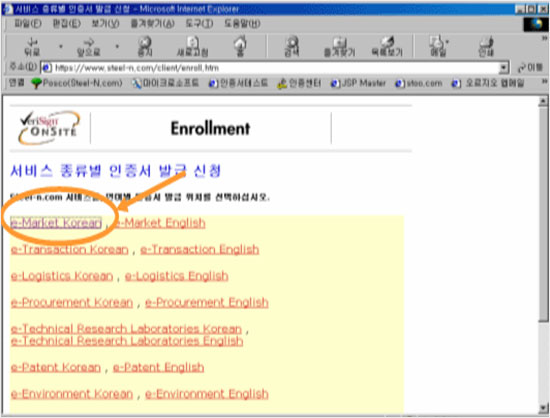The image size is (550, 418).
Task: Go to Home page icon
Action: [x=240, y=46]
